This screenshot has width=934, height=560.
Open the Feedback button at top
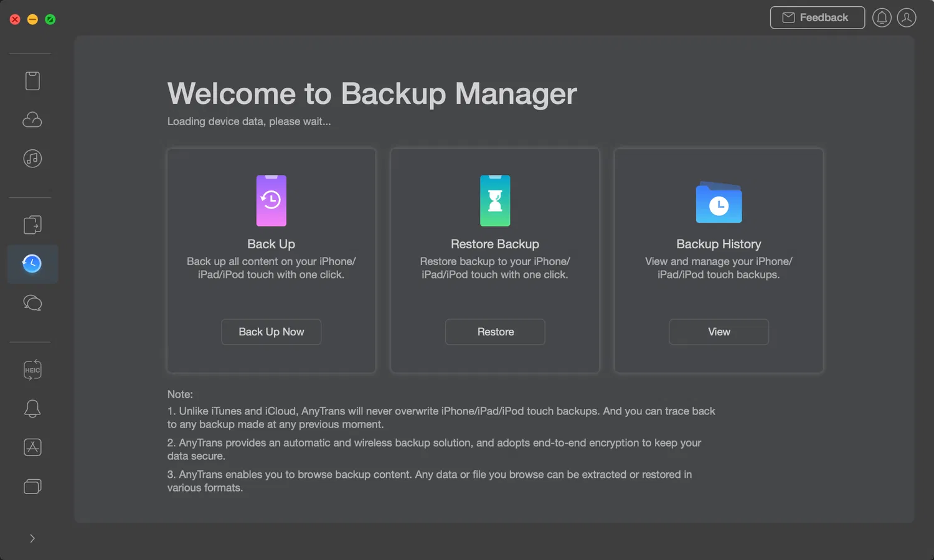817,17
